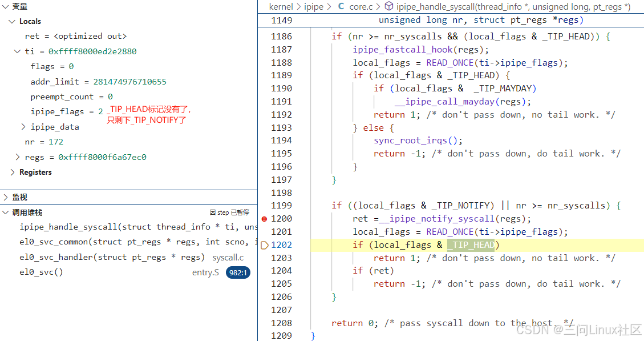The height and width of the screenshot is (341, 644).
Task: Collapse the Locals tree node
Action: 12,21
